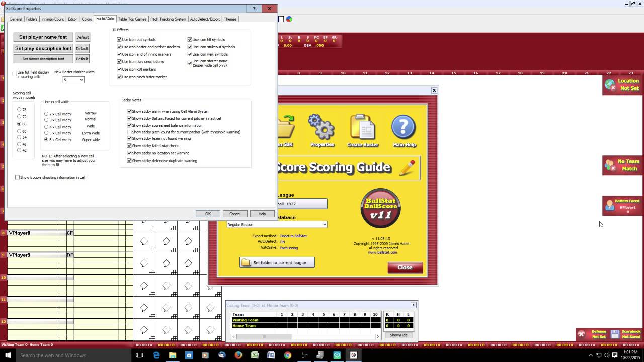The image size is (644, 362).
Task: Click the red Close button in the startup window
Action: coord(405,267)
